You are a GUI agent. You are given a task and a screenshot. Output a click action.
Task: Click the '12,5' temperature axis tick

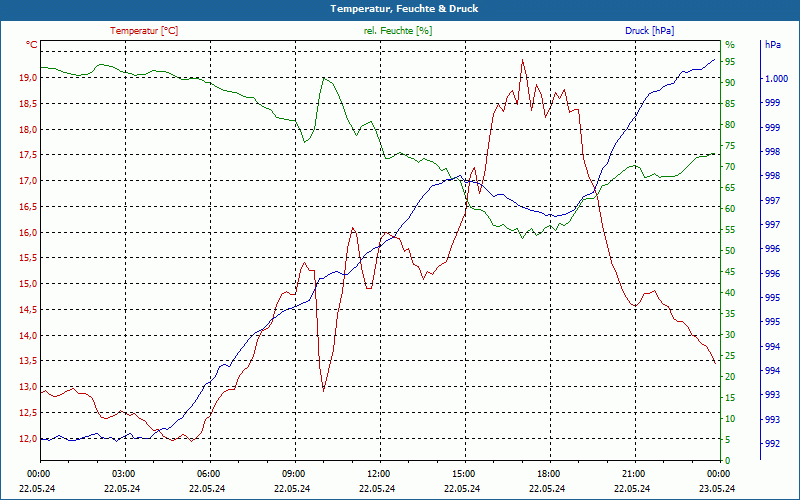tap(28, 412)
